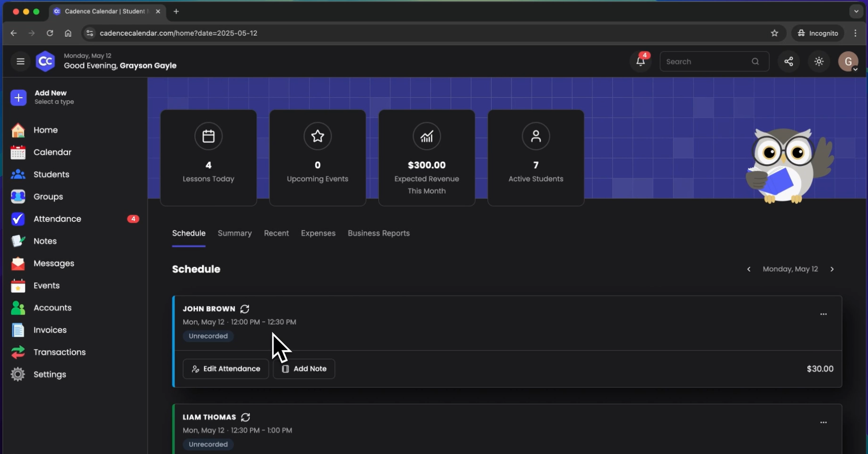Open the more options menu on John Brown's lesson

(824, 314)
